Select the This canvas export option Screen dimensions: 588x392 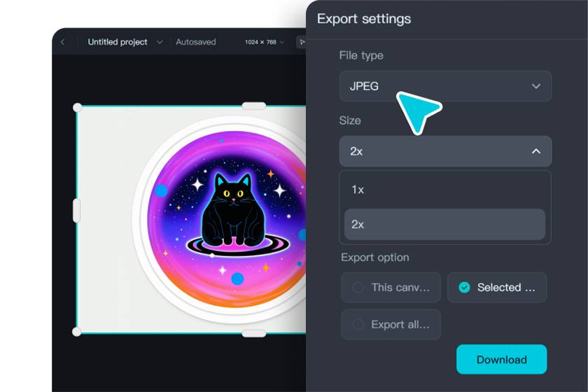click(391, 287)
